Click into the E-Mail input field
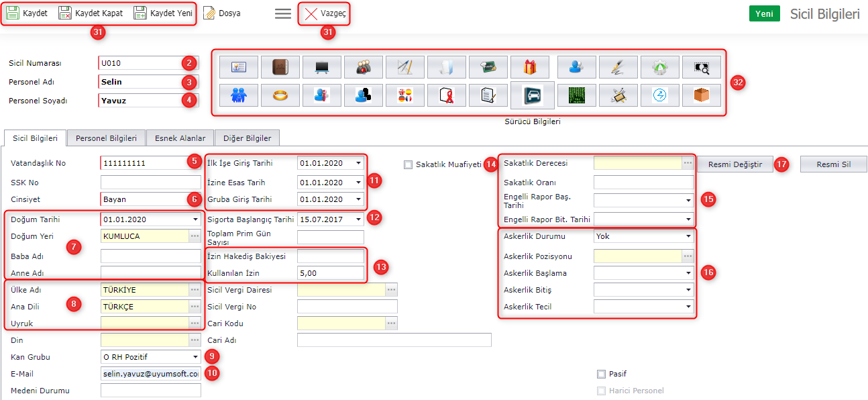The height and width of the screenshot is (400, 868). pyautogui.click(x=150, y=374)
